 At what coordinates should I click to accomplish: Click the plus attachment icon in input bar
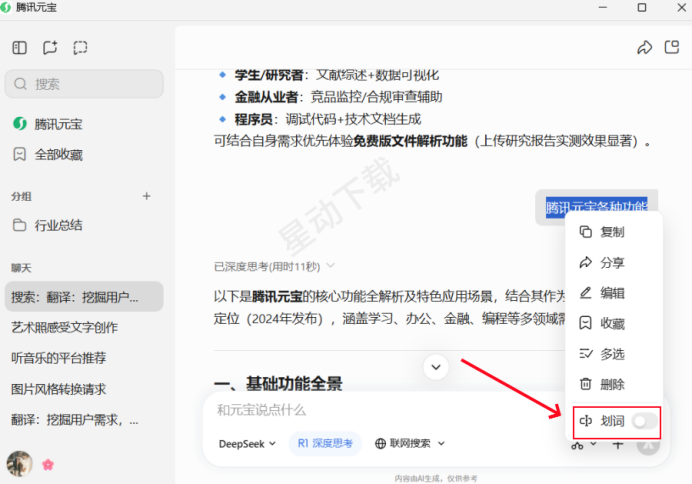pos(618,445)
